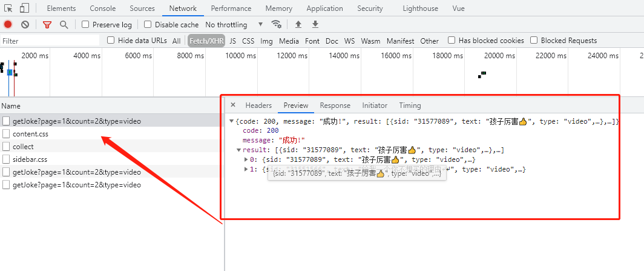Toggle the device toolbar icon
This screenshot has height=271, width=644.
24,8
